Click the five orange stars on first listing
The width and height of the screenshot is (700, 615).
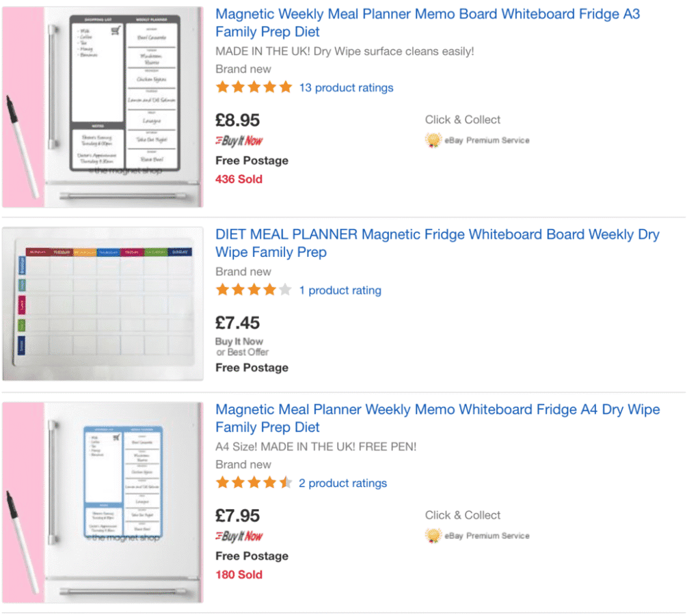click(254, 87)
